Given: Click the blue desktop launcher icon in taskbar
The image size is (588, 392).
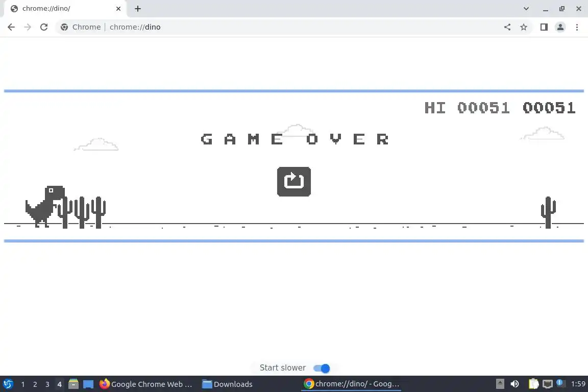Looking at the screenshot, I should (88, 384).
